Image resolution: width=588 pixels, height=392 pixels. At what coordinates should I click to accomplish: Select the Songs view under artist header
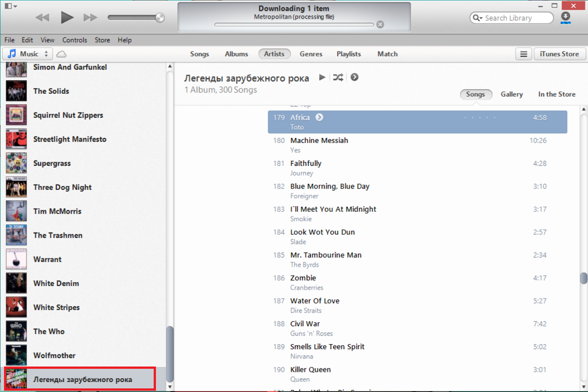pyautogui.click(x=475, y=94)
